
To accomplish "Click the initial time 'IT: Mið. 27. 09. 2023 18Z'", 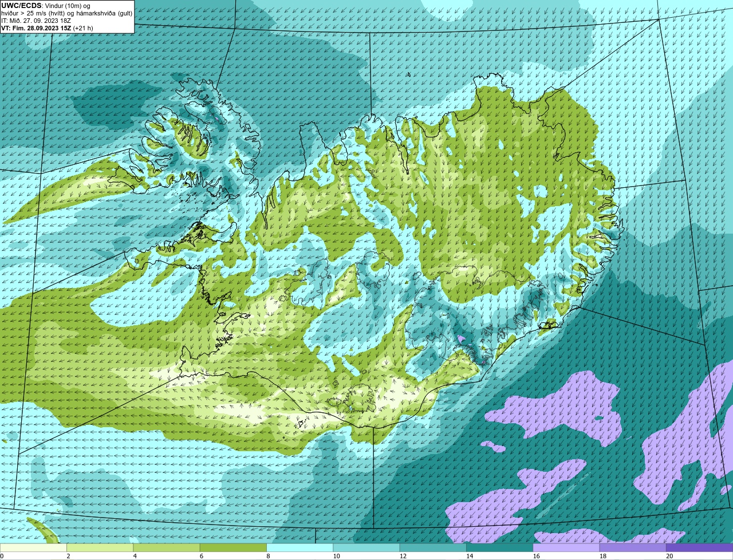I will pos(36,21).
